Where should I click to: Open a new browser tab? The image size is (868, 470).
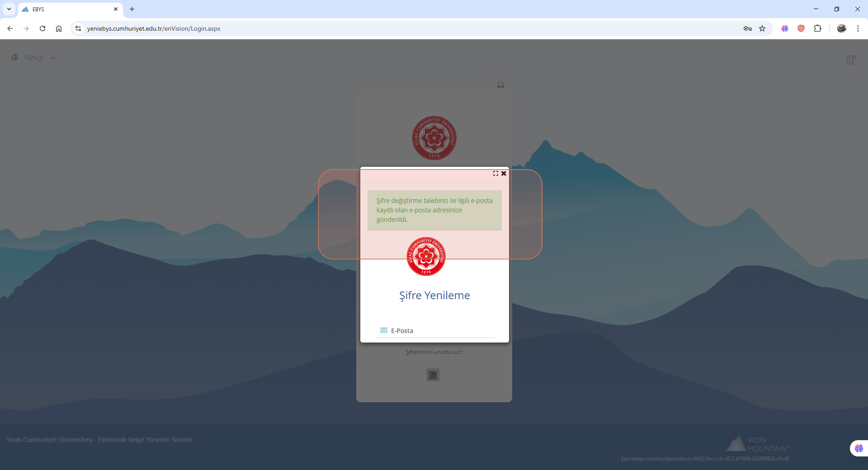point(132,9)
